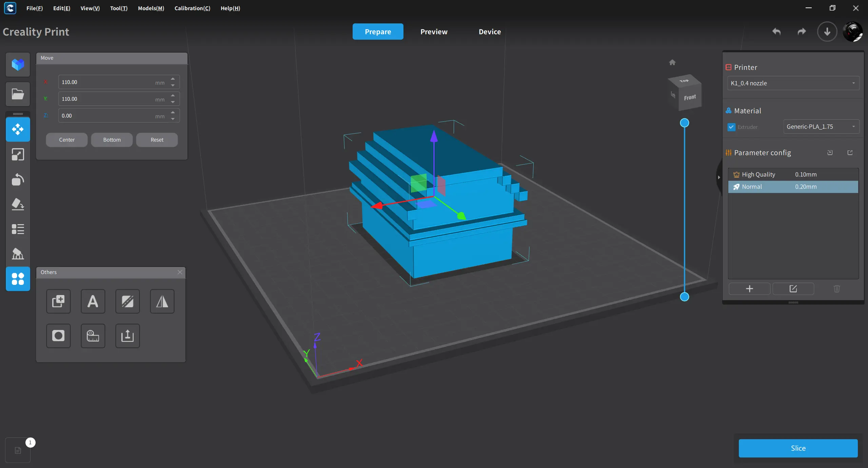Click the download circle button

point(827,32)
